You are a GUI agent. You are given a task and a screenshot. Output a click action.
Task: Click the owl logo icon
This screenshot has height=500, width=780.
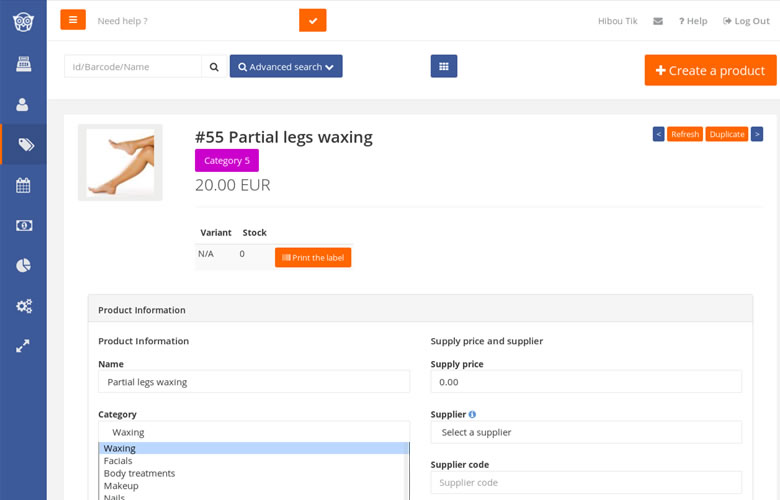tap(23, 22)
